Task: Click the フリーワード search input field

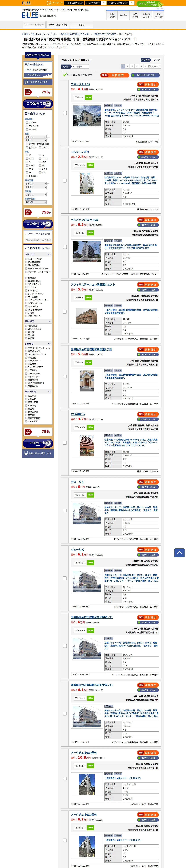Action: coord(38,240)
